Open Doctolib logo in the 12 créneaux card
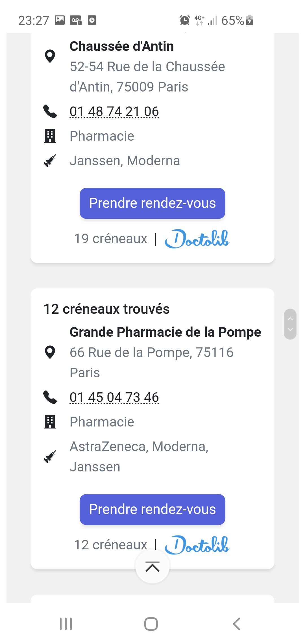This screenshot has height=644, width=305. click(197, 545)
